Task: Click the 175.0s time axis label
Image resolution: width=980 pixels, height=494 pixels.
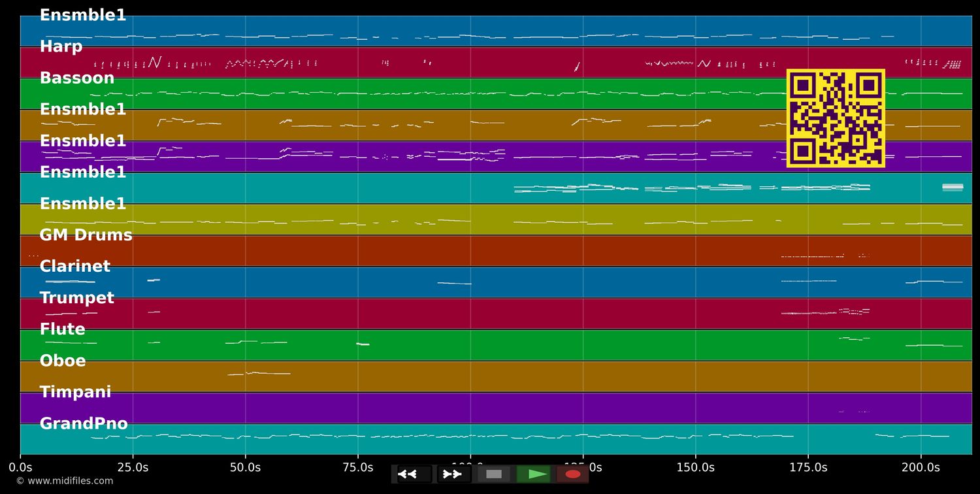Action: click(808, 468)
